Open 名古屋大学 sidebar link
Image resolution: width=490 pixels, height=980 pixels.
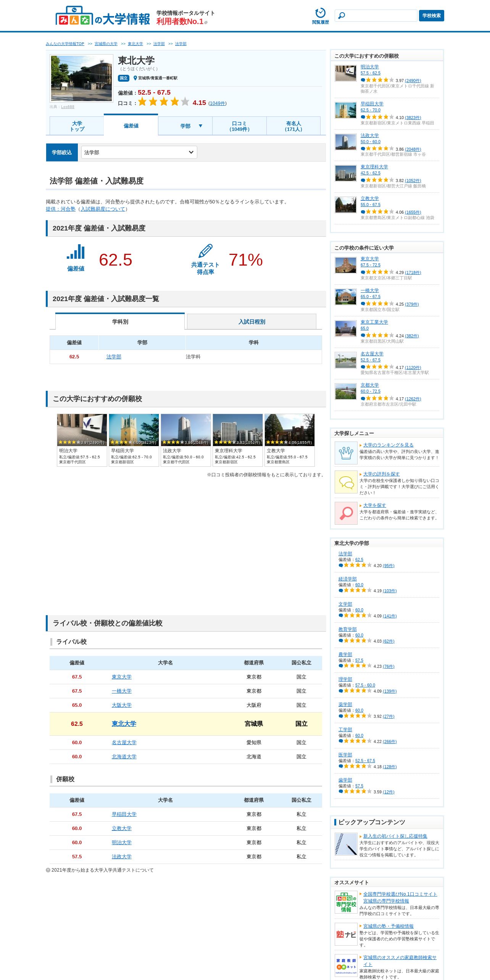(372, 354)
